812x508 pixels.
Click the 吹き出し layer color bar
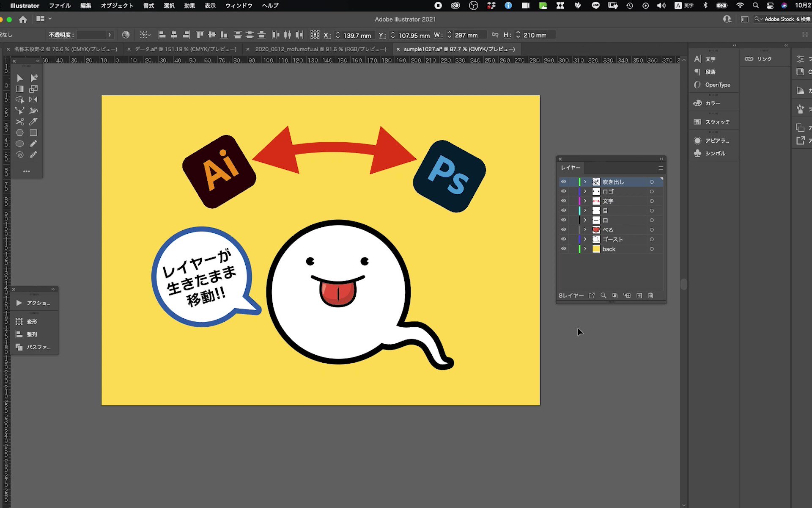(579, 182)
